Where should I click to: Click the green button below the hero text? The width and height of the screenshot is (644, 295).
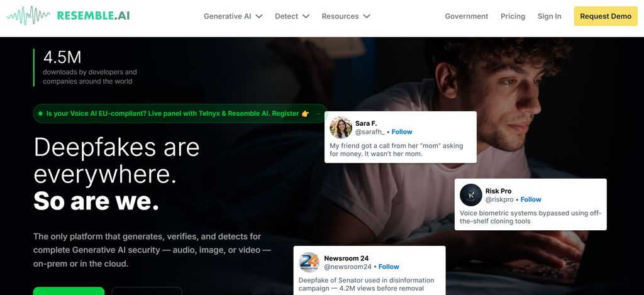(69, 291)
